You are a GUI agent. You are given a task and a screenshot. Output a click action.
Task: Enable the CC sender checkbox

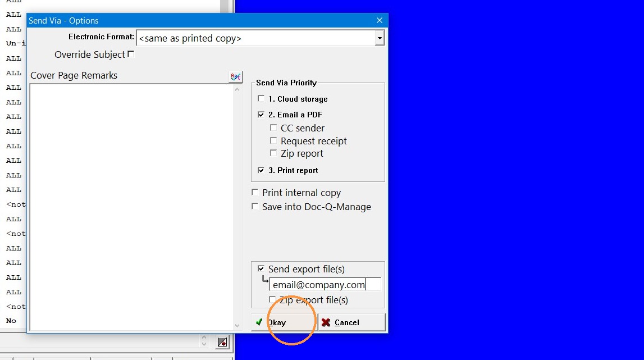[273, 128]
